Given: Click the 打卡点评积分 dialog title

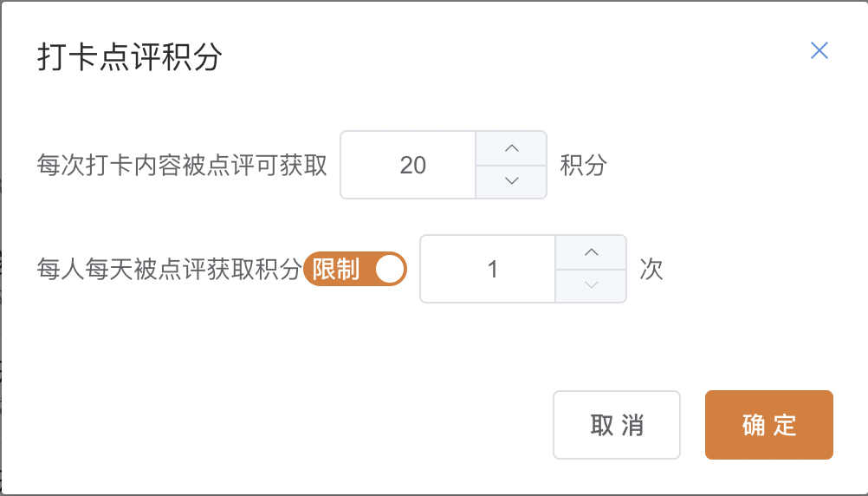Looking at the screenshot, I should (130, 57).
